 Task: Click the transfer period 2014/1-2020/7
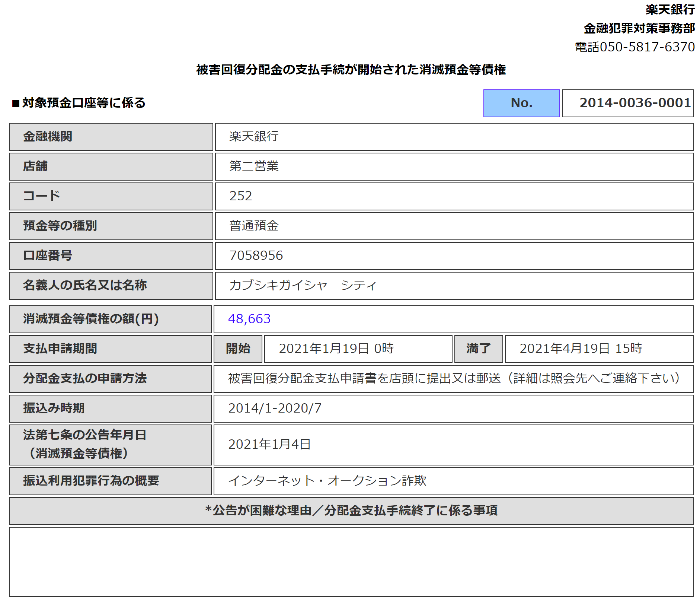point(275,408)
